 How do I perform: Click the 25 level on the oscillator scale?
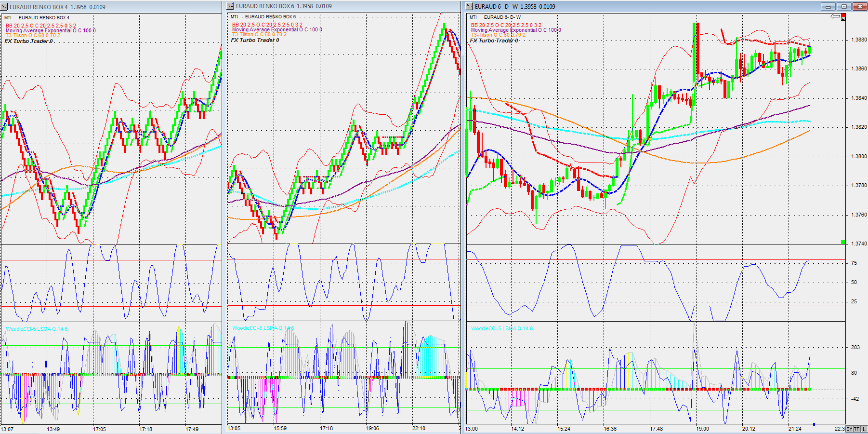pos(854,301)
